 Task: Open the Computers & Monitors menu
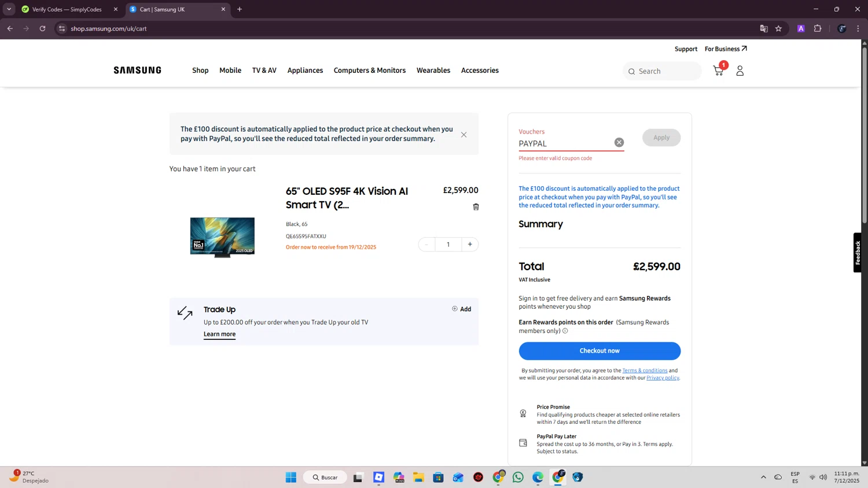coord(370,71)
